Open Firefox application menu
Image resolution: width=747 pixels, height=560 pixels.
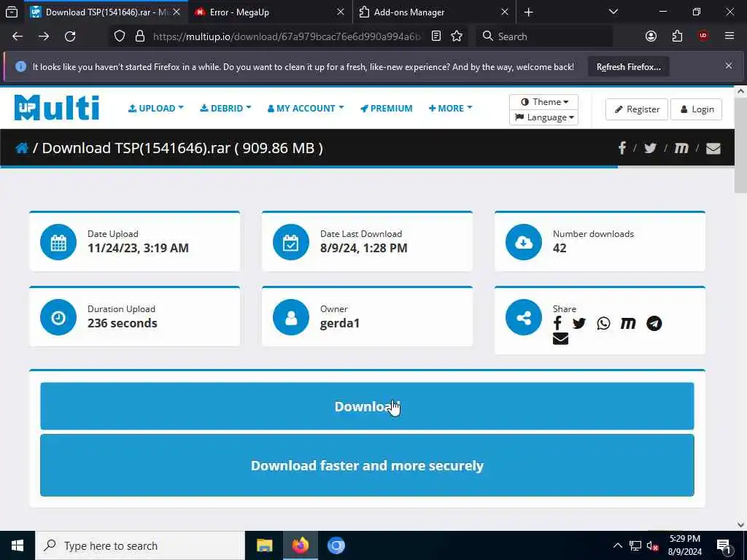[729, 36]
